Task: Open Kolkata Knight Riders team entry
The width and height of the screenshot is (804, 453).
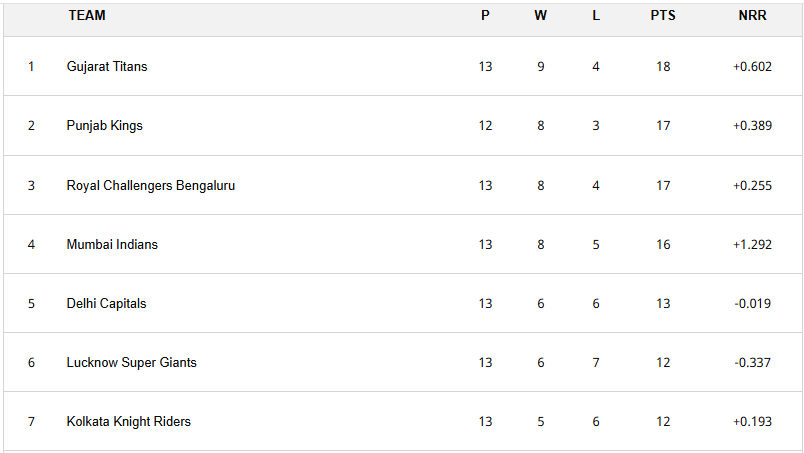Action: tap(129, 421)
